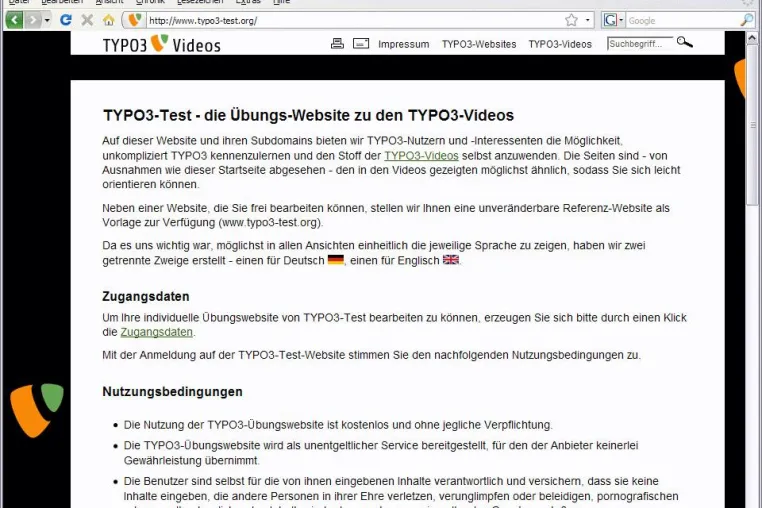Image resolution: width=762 pixels, height=508 pixels.
Task: Click the bullet about 'unentgeltlicher Service bereitgestellt'
Action: point(381,453)
